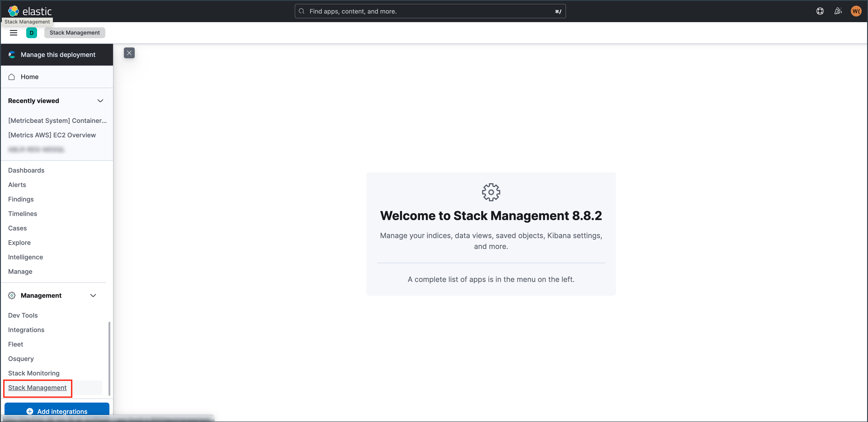
Task: Open Stack Monitoring from sidebar
Action: point(34,373)
